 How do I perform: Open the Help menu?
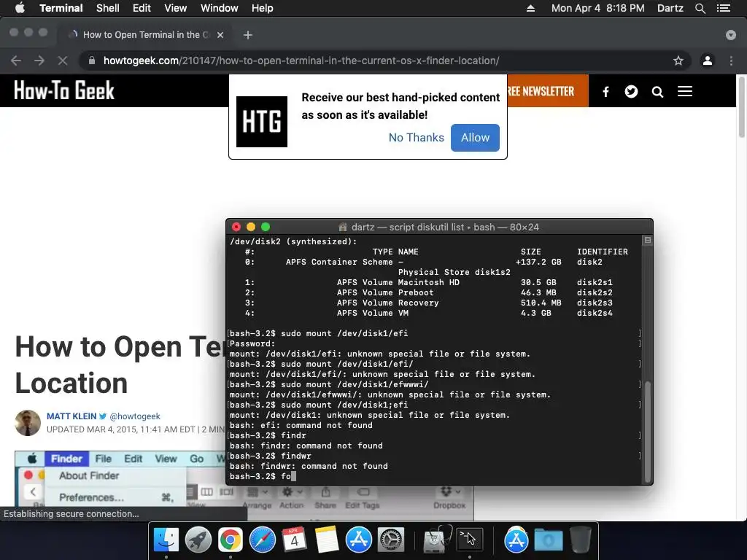[x=262, y=8]
